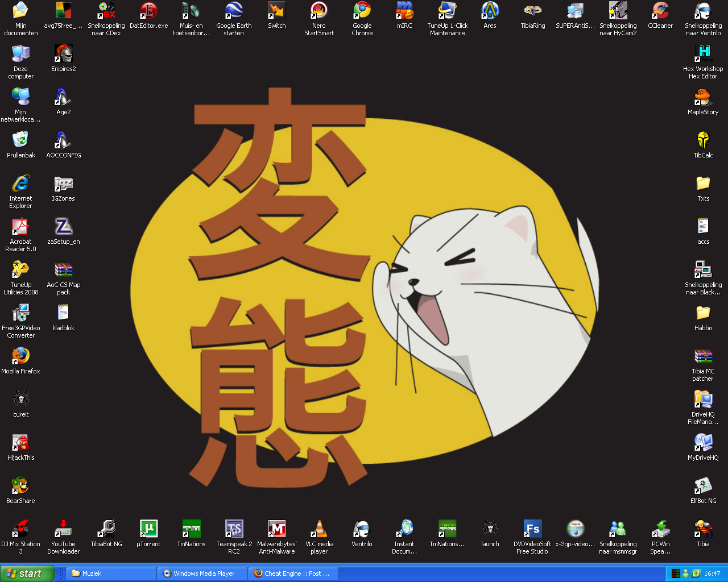This screenshot has height=582, width=728.
Task: Open the Age2 shortcut icon
Action: (x=63, y=97)
